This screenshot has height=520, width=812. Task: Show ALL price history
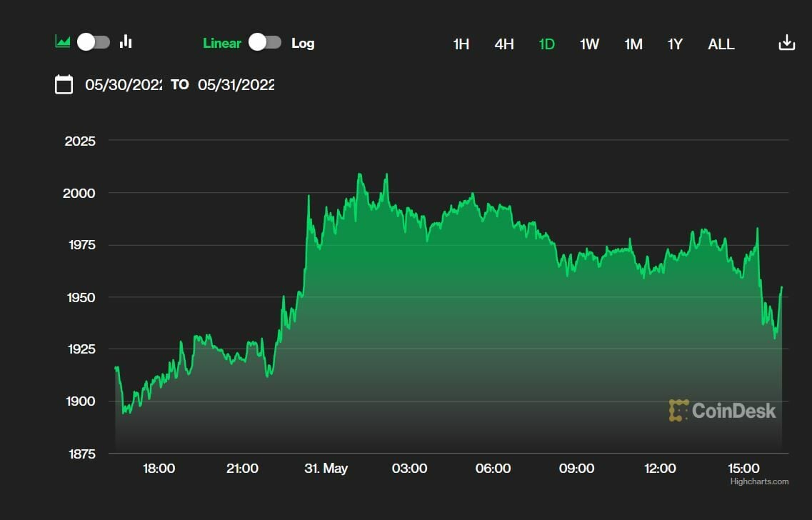pos(721,44)
